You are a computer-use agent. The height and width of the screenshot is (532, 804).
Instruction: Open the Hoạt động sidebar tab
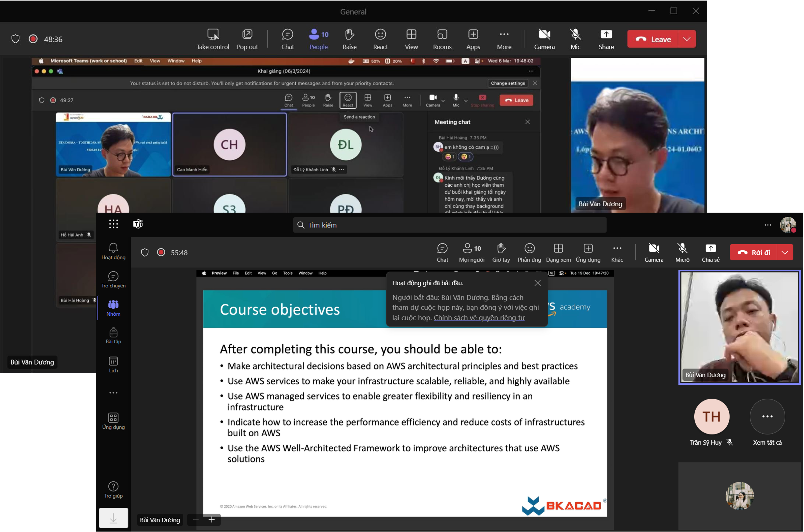click(113, 251)
